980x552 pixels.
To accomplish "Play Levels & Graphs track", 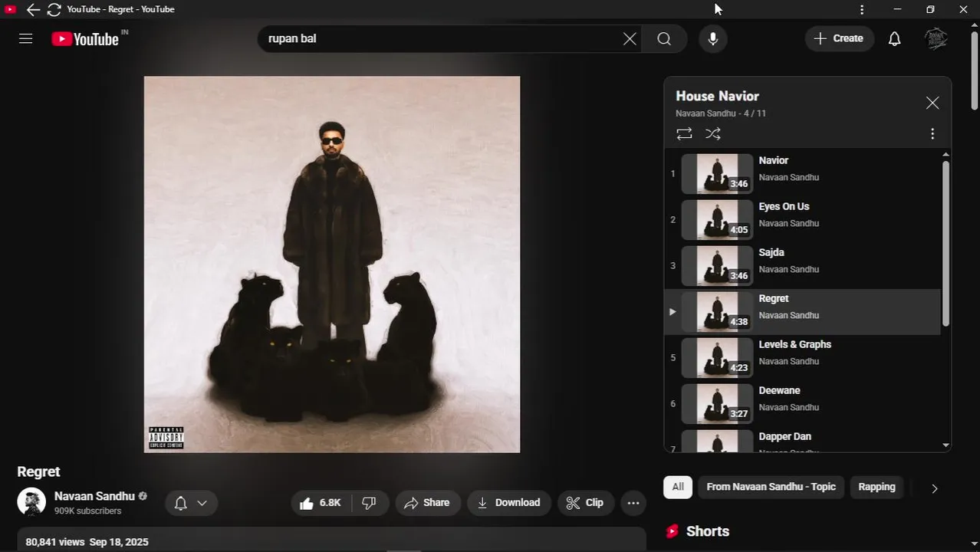I will pos(802,358).
